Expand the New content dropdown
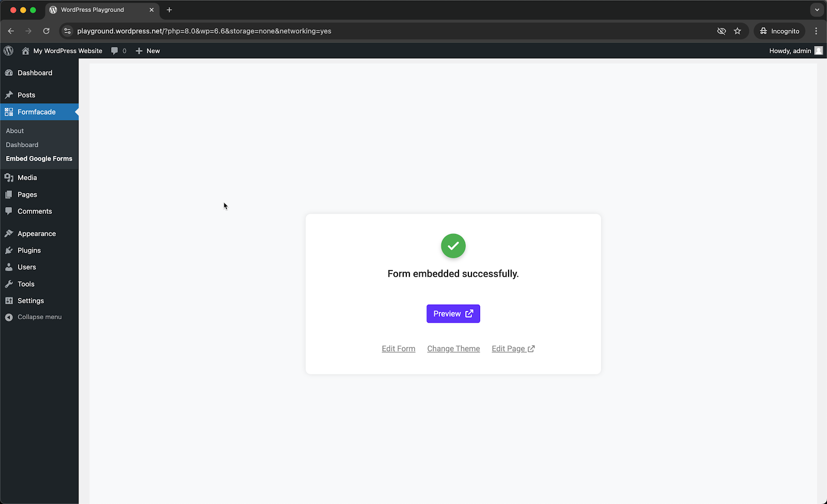This screenshot has height=504, width=827. coord(147,51)
